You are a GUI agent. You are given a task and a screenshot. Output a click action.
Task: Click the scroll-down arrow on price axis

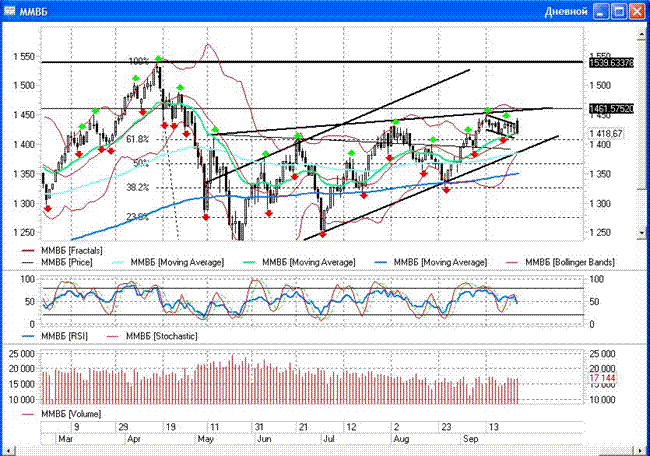pyautogui.click(x=642, y=233)
